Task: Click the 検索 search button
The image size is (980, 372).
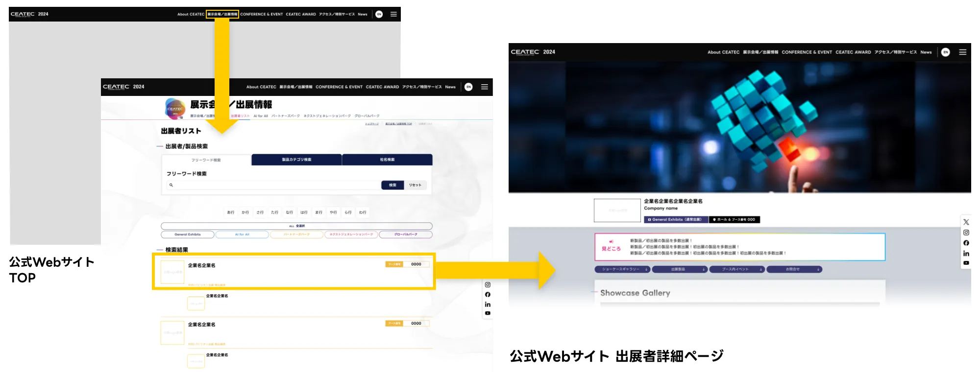Action: point(392,185)
